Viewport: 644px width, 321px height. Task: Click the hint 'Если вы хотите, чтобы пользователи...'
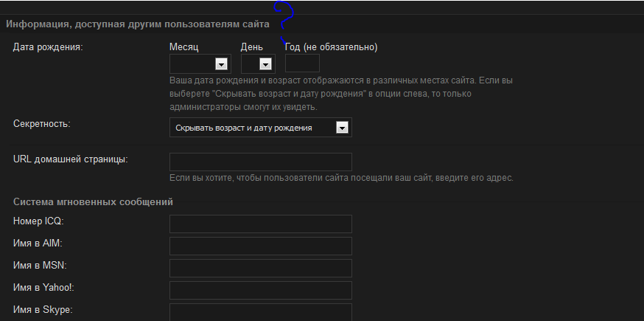coord(341,178)
